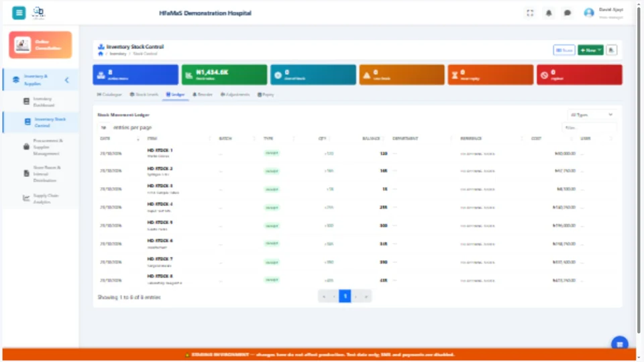Sort ledger by DATE column

point(119,139)
